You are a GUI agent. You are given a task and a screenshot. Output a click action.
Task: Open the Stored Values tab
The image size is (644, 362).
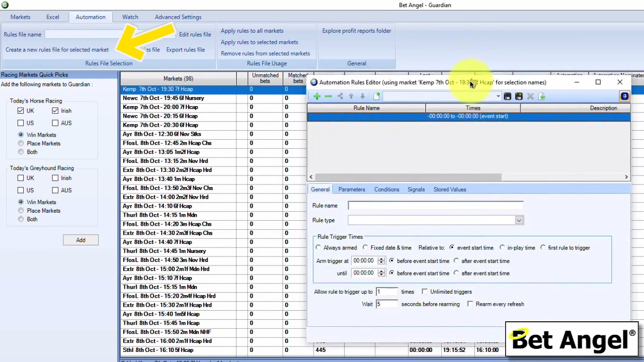click(450, 190)
